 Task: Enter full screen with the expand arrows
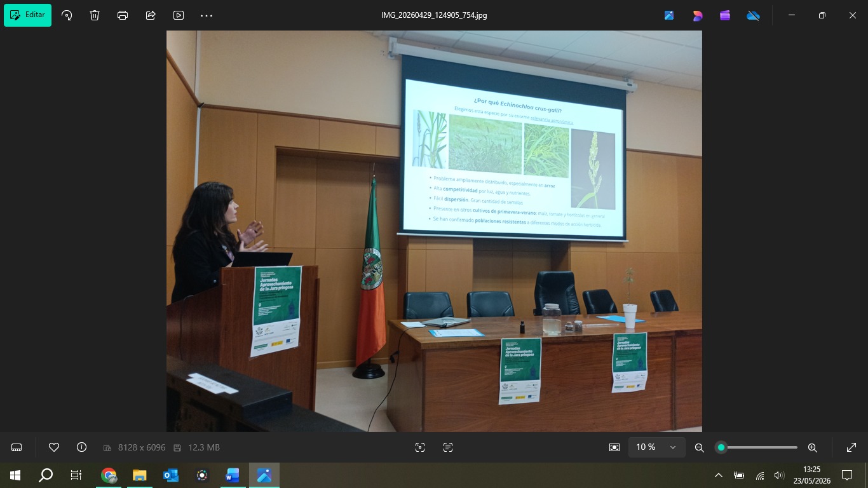tap(851, 447)
